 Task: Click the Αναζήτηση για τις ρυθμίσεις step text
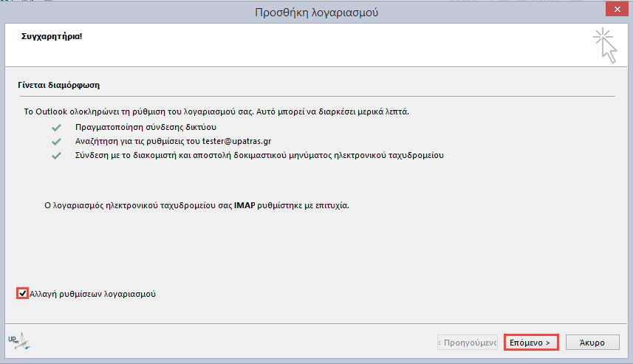click(173, 141)
